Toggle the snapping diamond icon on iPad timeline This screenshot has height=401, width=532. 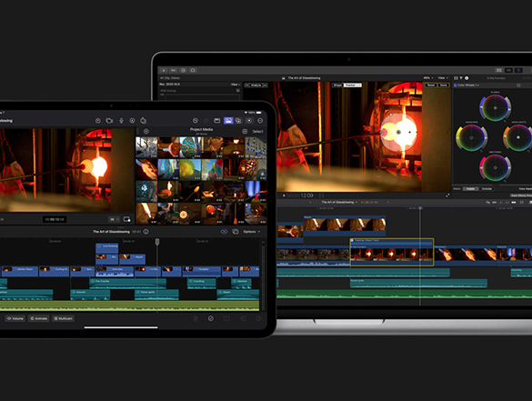pos(224,232)
